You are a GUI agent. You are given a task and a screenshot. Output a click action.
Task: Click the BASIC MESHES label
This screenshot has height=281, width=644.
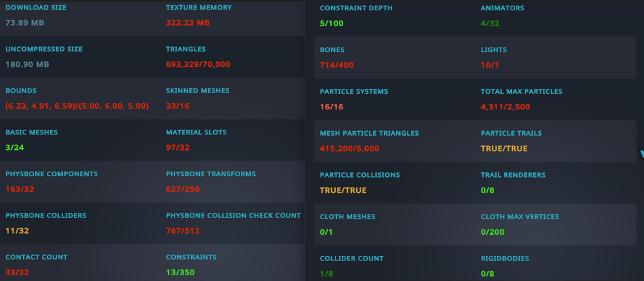32,132
